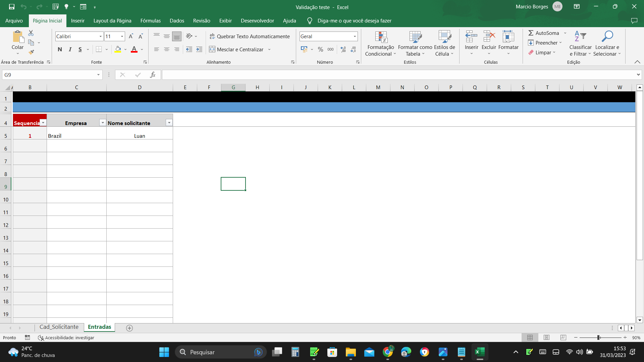The height and width of the screenshot is (362, 644).
Task: Toggle align left horizontal alignment
Action: pyautogui.click(x=157, y=49)
